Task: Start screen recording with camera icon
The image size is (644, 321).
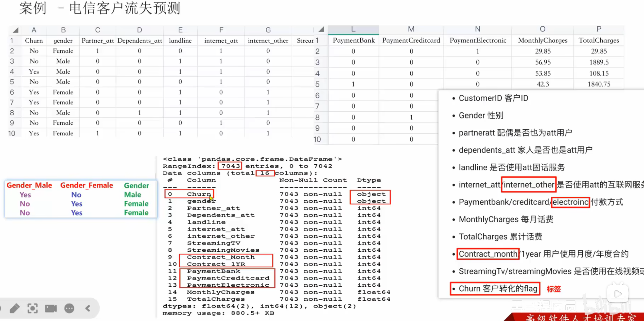Action: (x=51, y=309)
